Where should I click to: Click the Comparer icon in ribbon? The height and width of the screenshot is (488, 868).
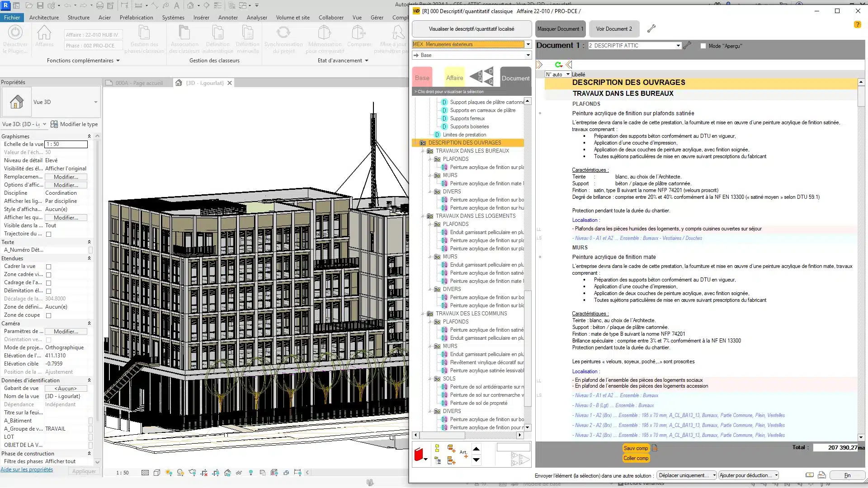click(359, 33)
